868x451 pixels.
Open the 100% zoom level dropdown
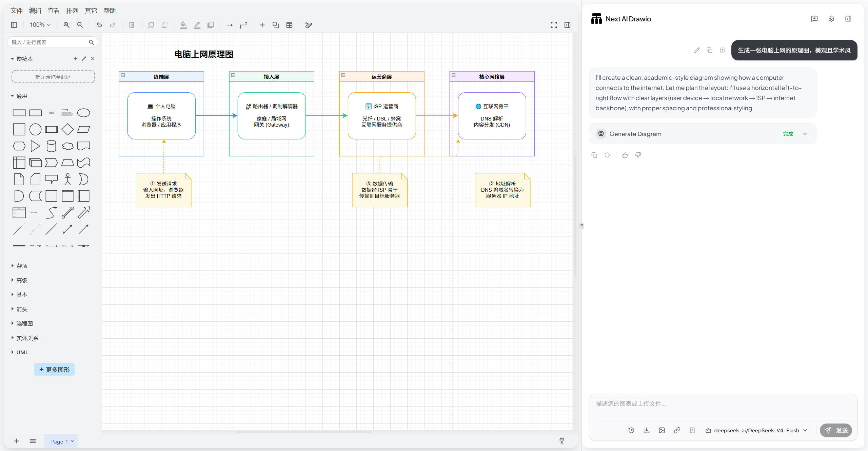(40, 25)
